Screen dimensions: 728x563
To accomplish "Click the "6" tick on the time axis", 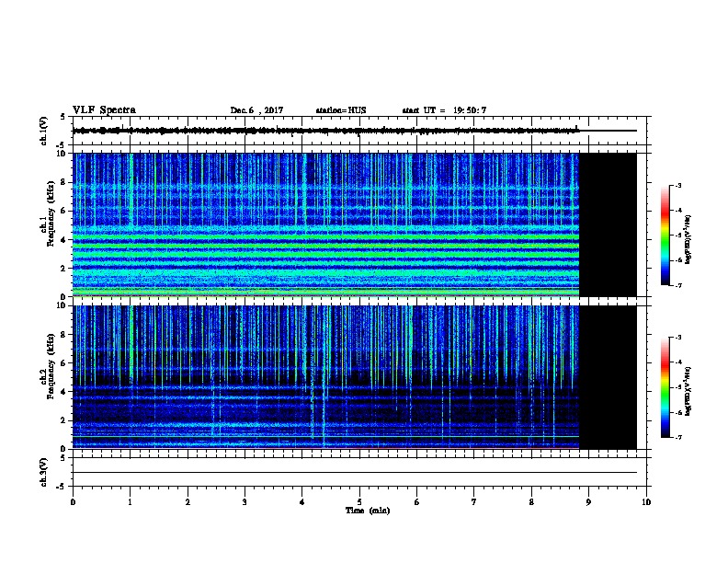I will pyautogui.click(x=416, y=502).
